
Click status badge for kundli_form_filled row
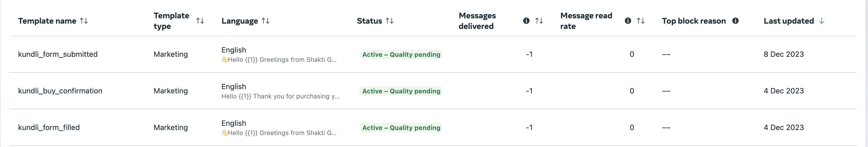tap(401, 128)
